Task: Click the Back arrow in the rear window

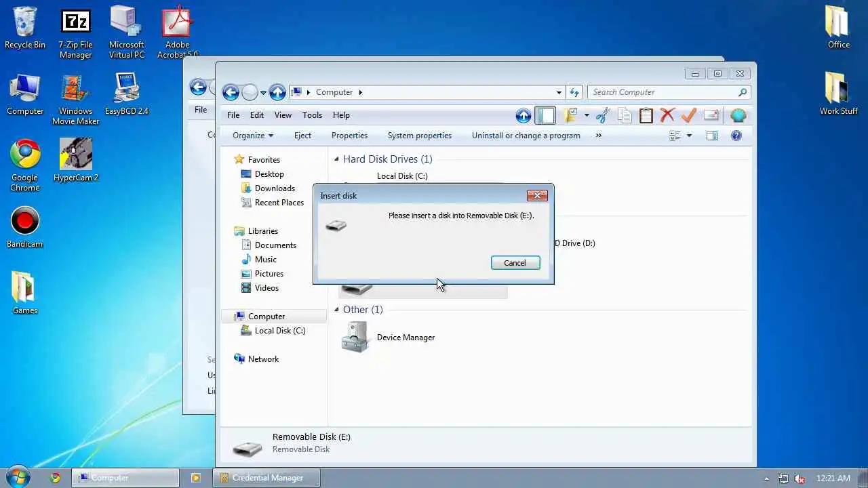Action: coord(198,87)
